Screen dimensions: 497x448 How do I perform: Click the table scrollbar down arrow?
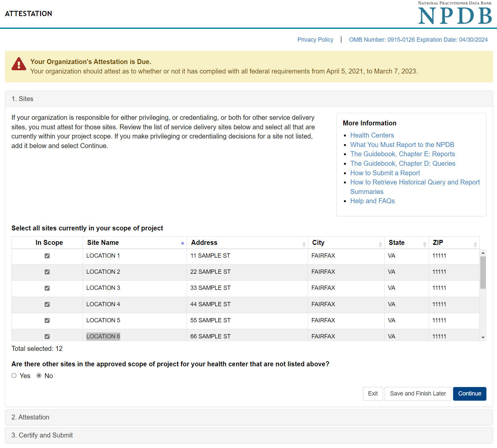coord(483,337)
